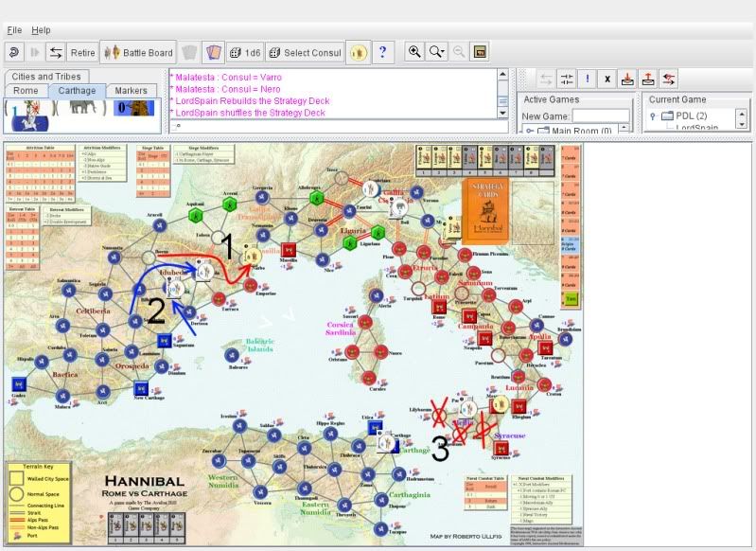Click chat line 'Malatesta : Consul = Varro'
The image size is (756, 551).
(228, 78)
